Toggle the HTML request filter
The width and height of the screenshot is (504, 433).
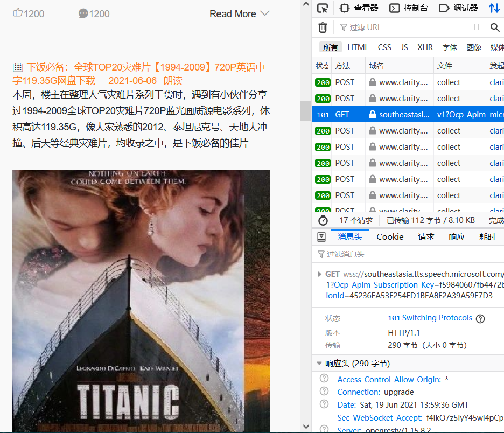(358, 47)
